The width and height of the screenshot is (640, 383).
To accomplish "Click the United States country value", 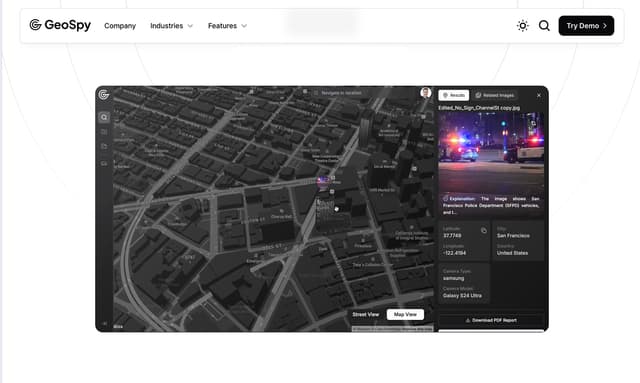I will (x=512, y=253).
